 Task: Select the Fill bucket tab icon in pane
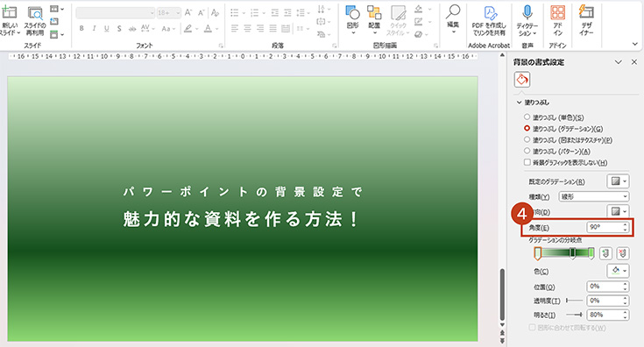(522, 79)
